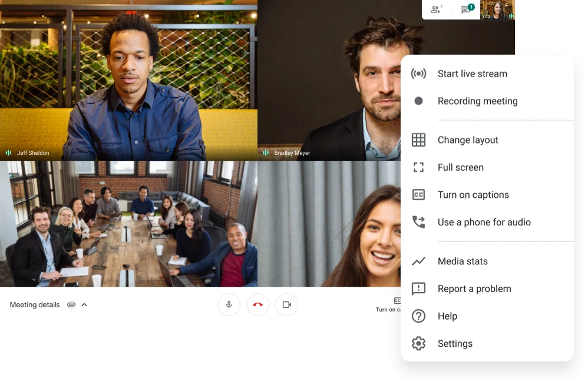Click the live stream broadcast icon
This screenshot has height=385, width=588.
click(418, 74)
